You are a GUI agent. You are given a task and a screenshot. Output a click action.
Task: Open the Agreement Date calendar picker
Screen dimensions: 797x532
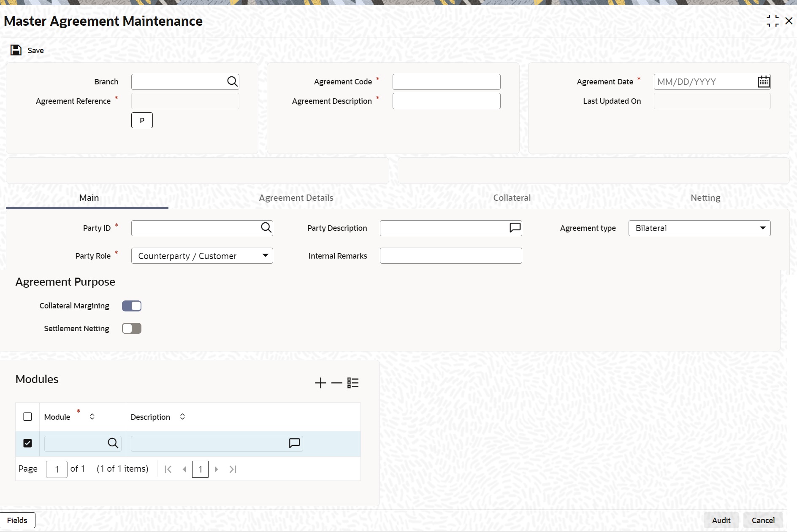(x=763, y=81)
